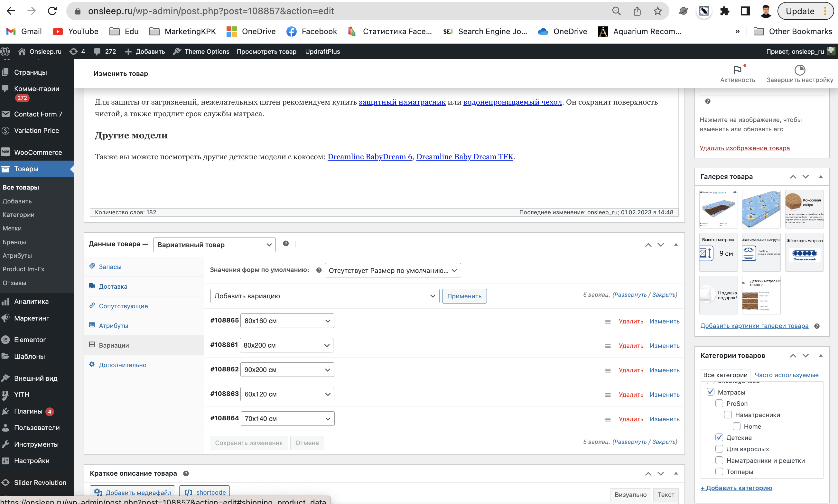Click Удалить изображение товара link
Screen dimensions: 838x504
[745, 148]
